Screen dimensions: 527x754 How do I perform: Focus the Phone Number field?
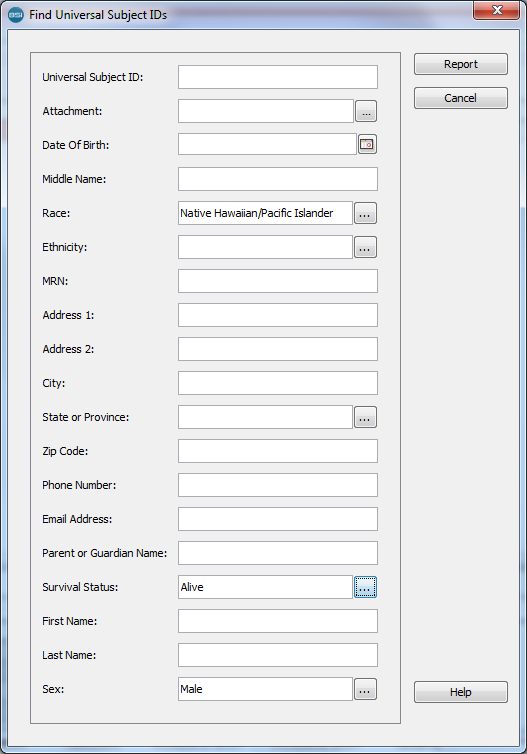click(x=278, y=485)
